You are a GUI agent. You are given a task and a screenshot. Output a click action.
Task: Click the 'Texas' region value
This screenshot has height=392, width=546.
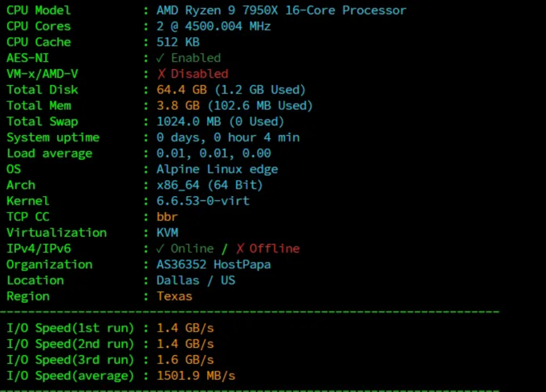click(x=174, y=296)
